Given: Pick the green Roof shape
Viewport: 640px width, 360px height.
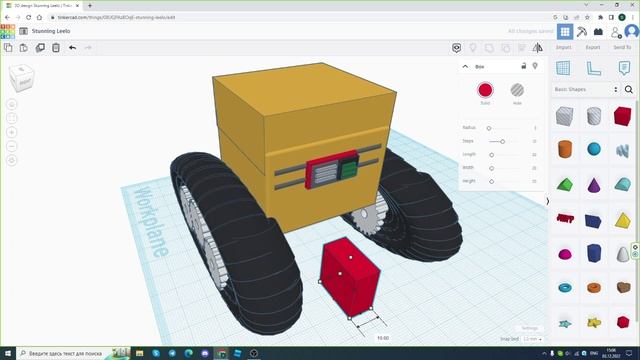Looking at the screenshot, I should coord(564,184).
